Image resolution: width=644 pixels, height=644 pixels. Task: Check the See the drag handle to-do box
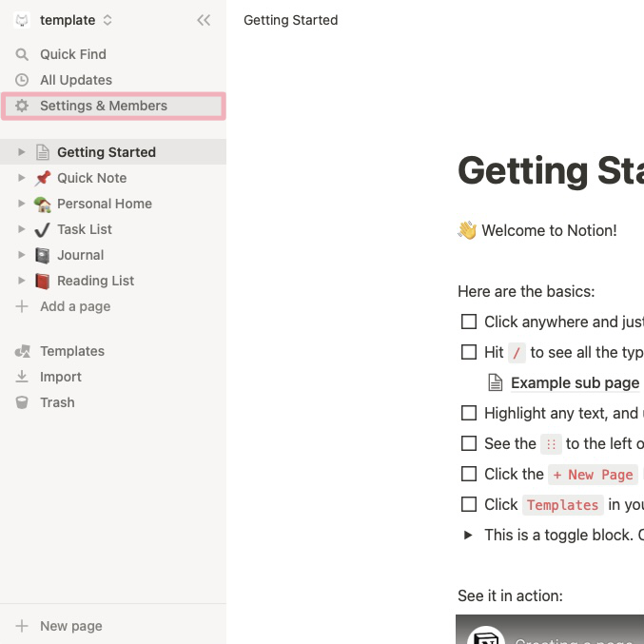[x=469, y=443]
